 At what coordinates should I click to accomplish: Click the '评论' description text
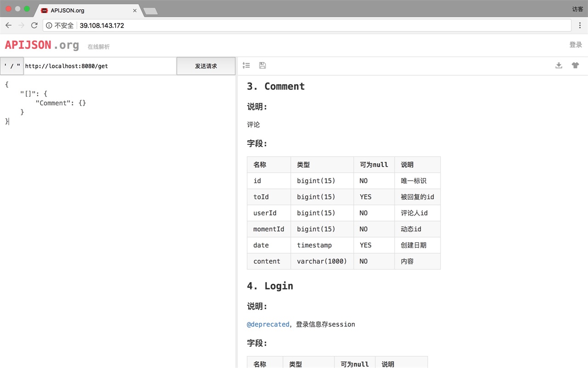(x=254, y=125)
